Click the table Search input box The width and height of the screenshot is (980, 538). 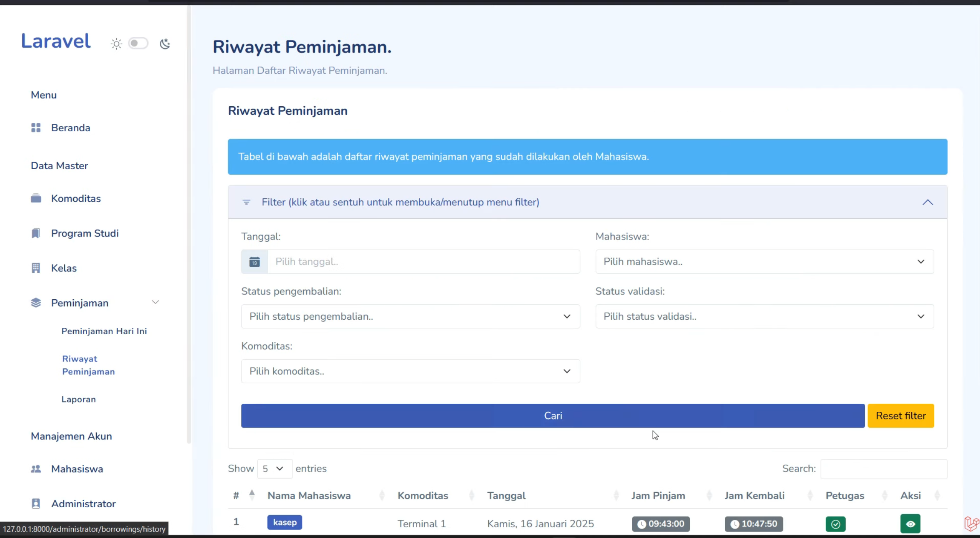[884, 469]
